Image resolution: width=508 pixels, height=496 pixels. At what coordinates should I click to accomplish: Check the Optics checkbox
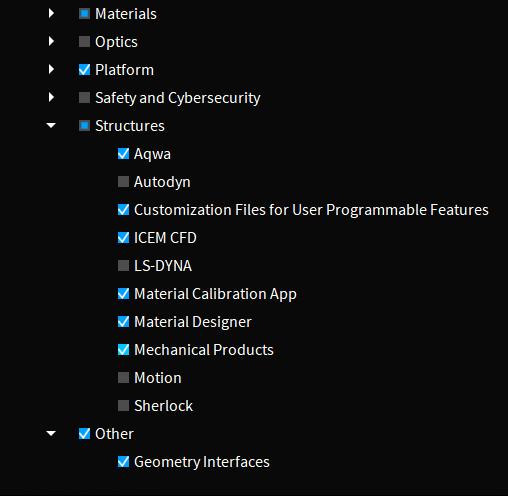(84, 42)
